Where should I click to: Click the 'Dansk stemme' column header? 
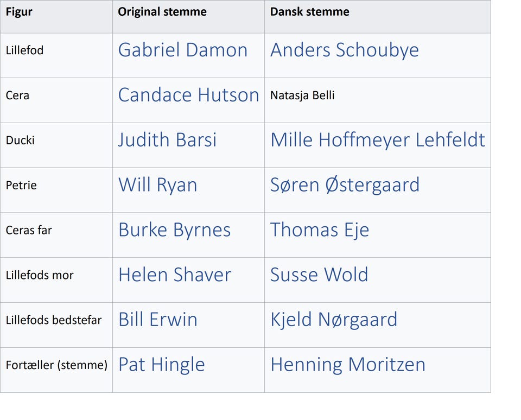coord(309,12)
